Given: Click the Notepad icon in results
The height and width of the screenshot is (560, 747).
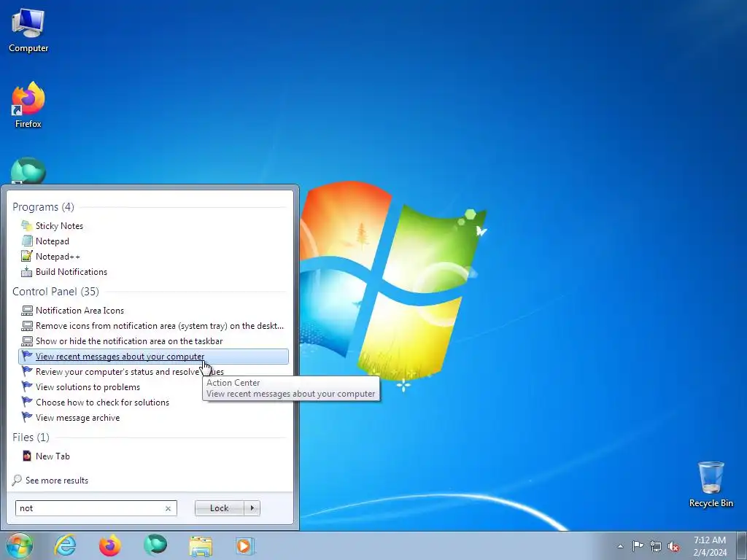Looking at the screenshot, I should 27,241.
